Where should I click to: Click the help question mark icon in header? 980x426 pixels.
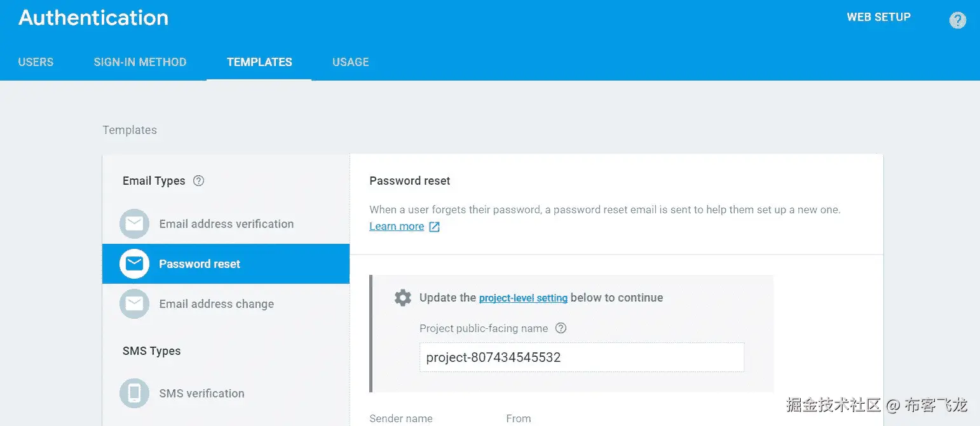point(957,20)
